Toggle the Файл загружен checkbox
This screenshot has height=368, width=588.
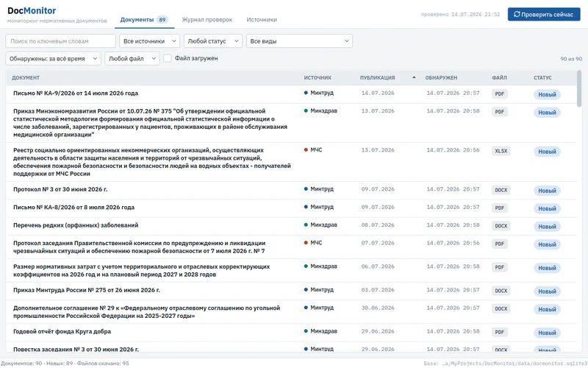(x=168, y=58)
